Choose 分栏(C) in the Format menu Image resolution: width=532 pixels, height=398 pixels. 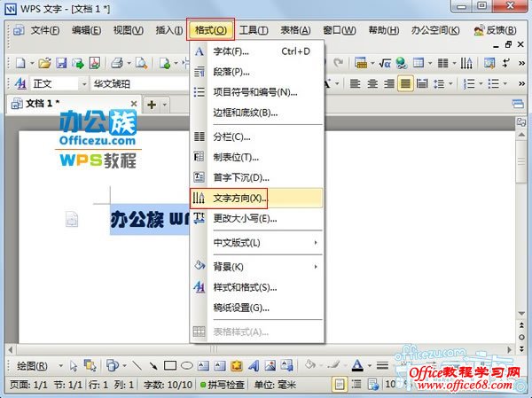tap(256, 137)
